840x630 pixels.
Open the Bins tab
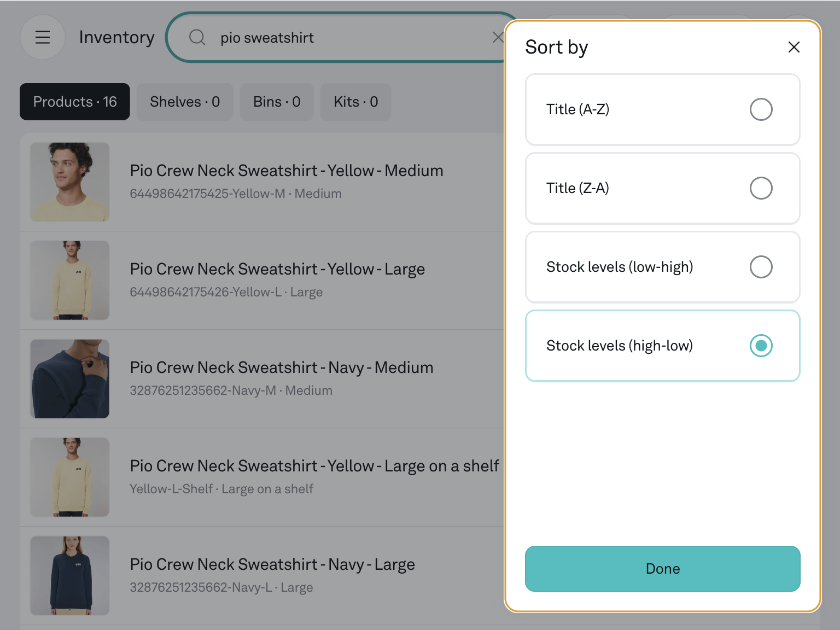(277, 102)
